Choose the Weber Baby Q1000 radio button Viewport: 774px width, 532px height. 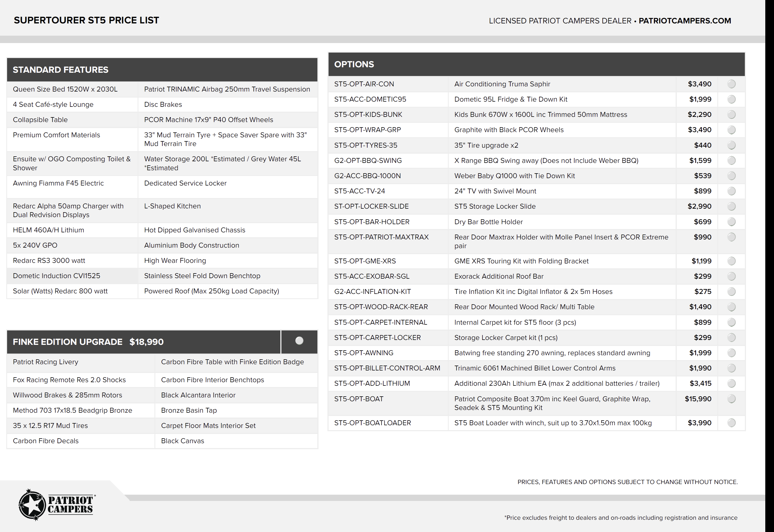pyautogui.click(x=731, y=176)
